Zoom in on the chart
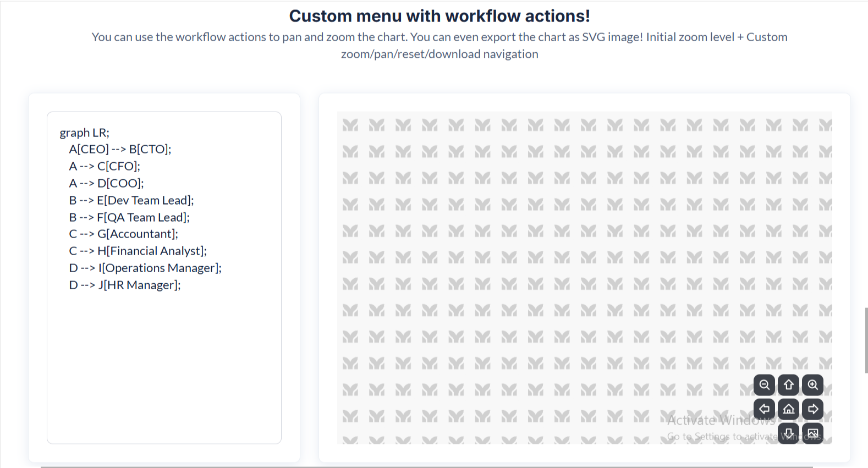Image resolution: width=868 pixels, height=468 pixels. pyautogui.click(x=812, y=385)
